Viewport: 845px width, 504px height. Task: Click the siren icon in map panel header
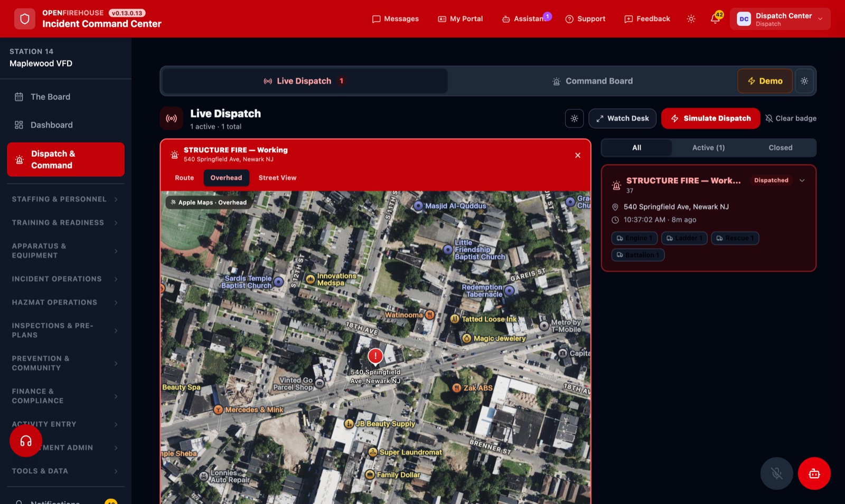point(174,155)
